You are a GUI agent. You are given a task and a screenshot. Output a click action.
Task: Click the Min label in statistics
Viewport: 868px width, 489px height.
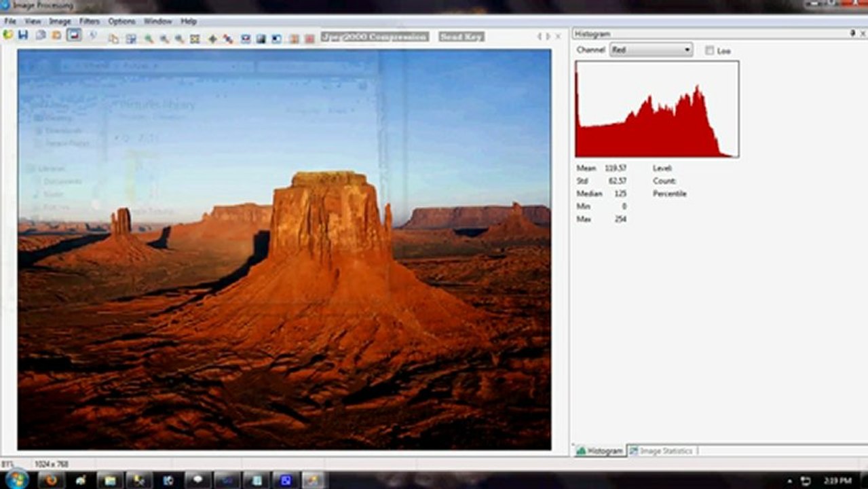pos(583,206)
